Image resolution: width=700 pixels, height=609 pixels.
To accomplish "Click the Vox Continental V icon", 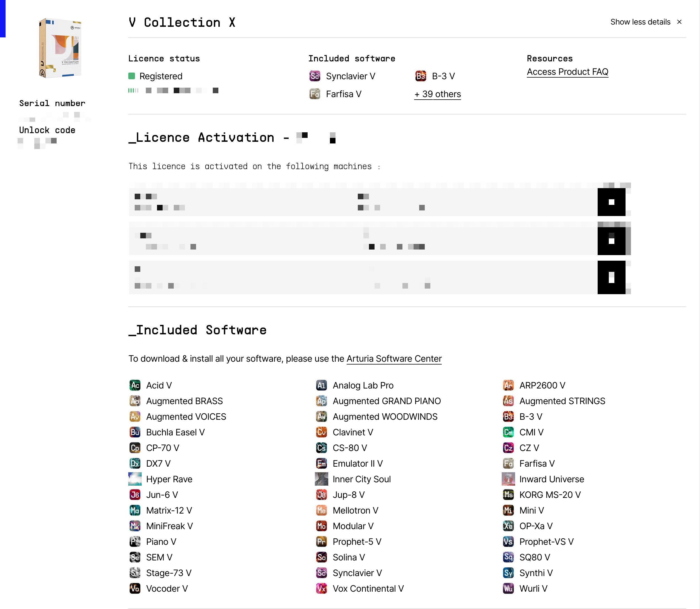I will [x=321, y=588].
